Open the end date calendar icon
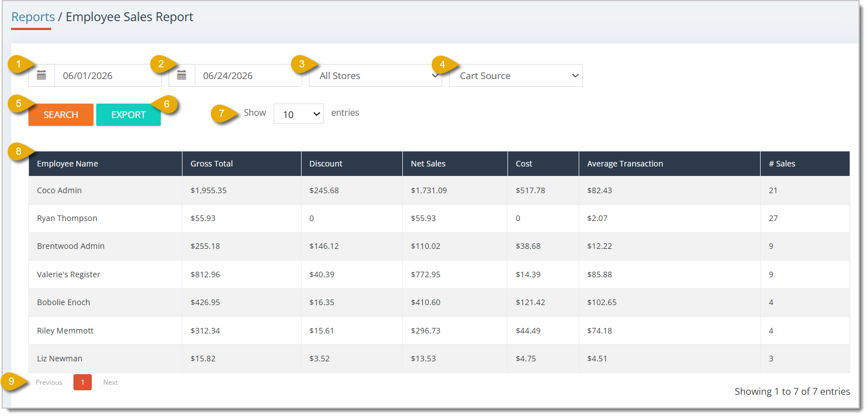The height and width of the screenshot is (417, 868). point(182,76)
